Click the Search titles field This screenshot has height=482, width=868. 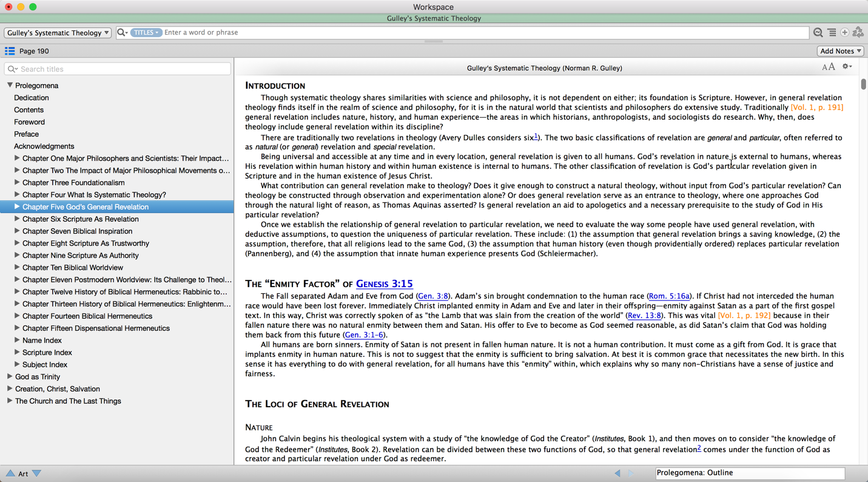pyautogui.click(x=118, y=69)
